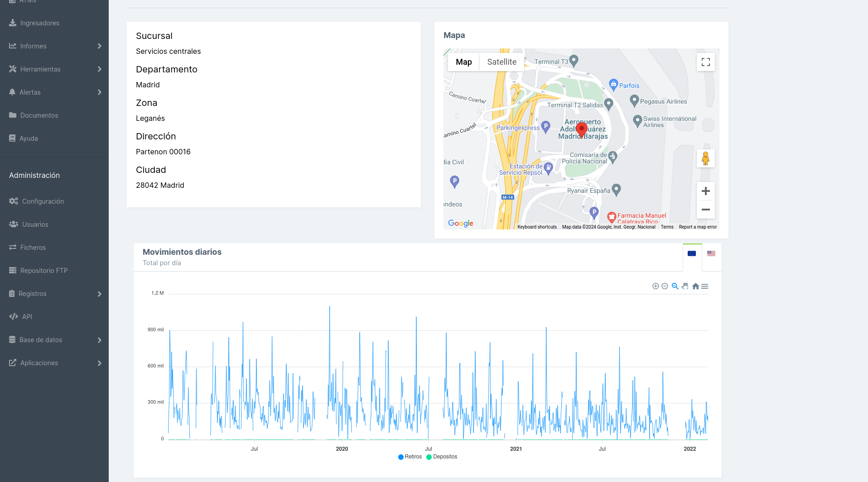Click the Street View pegman icon

point(705,158)
